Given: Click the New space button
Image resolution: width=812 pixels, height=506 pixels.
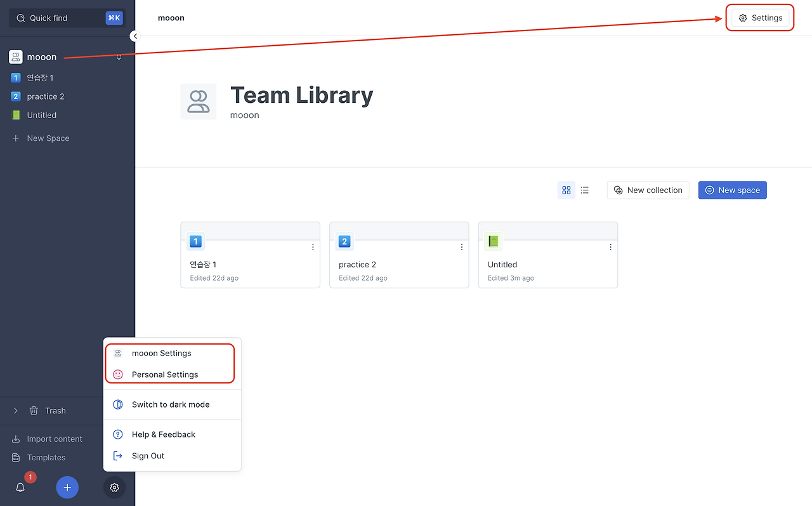Looking at the screenshot, I should (x=733, y=190).
